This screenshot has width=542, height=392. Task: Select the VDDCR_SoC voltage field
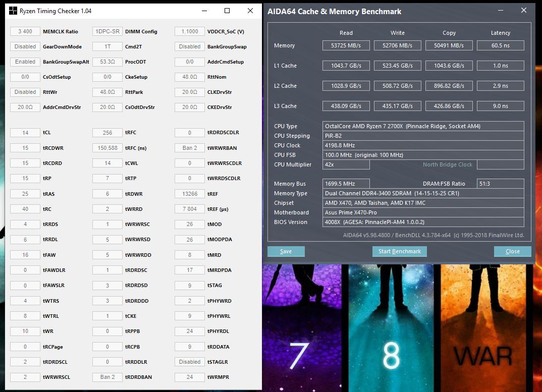pos(190,31)
